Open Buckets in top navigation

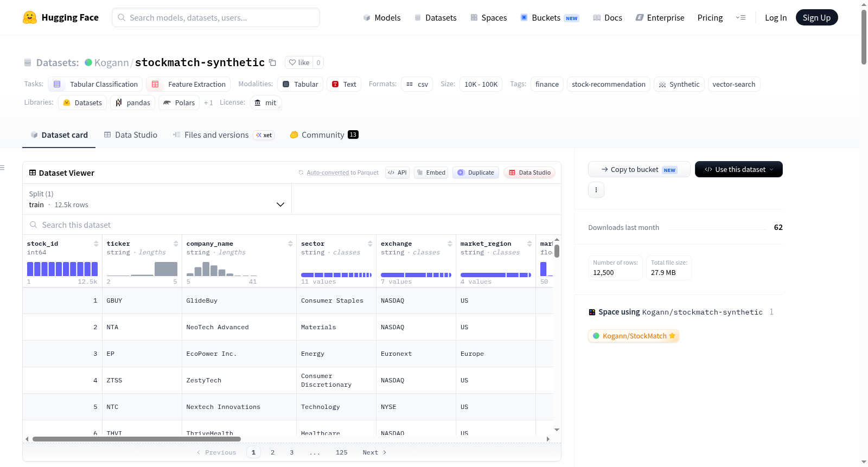[550, 18]
